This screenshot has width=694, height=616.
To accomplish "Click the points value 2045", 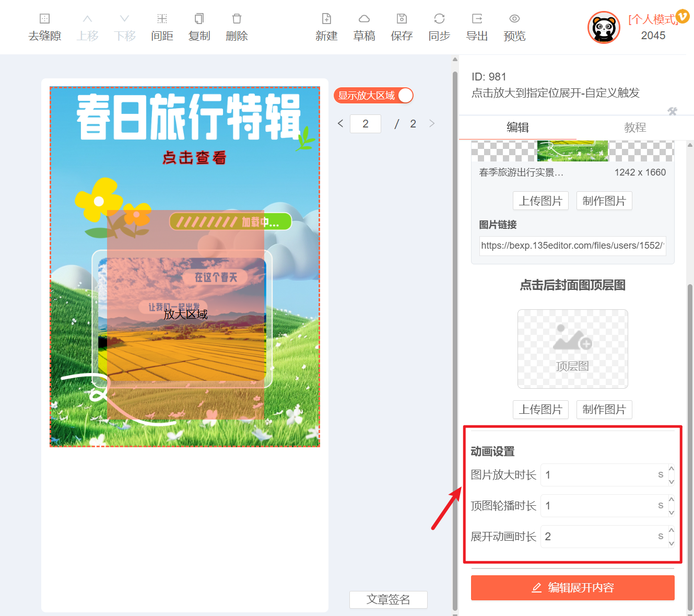I will [653, 36].
